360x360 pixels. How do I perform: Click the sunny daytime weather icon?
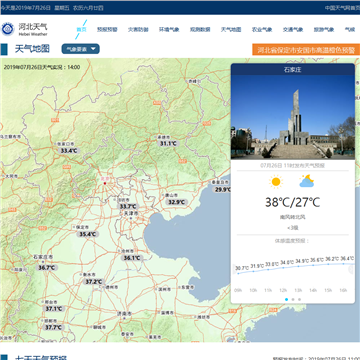pyautogui.click(x=276, y=182)
